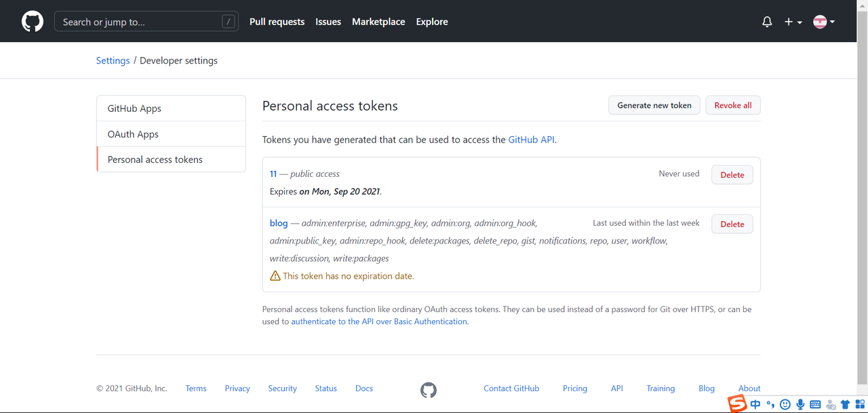
Task: Go back to Settings breadcrumb
Action: 113,60
